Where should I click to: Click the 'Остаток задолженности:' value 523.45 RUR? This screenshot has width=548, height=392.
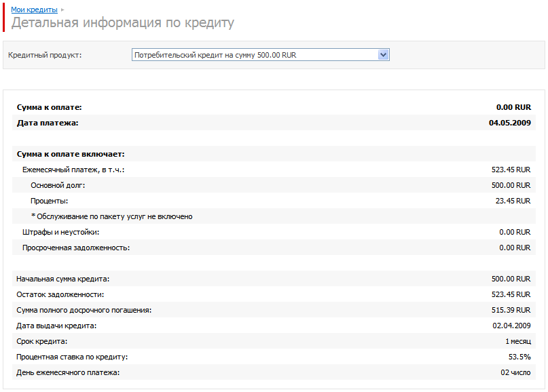click(511, 294)
